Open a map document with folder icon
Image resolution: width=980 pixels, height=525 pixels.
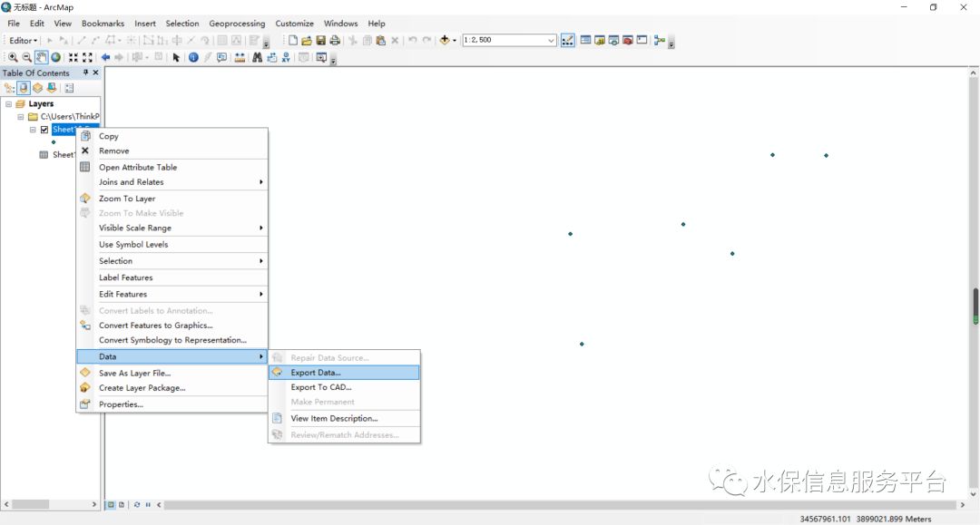click(x=307, y=40)
